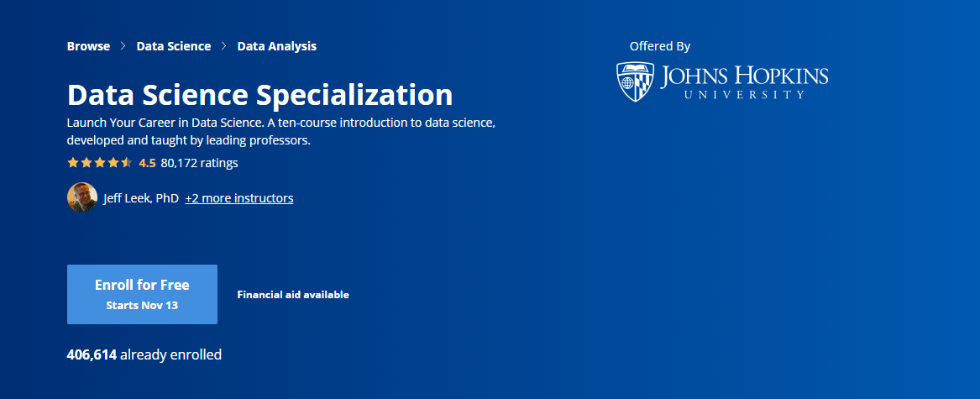Viewport: 980px width, 399px height.
Task: Go to the Browse breadcrumb
Action: [88, 46]
